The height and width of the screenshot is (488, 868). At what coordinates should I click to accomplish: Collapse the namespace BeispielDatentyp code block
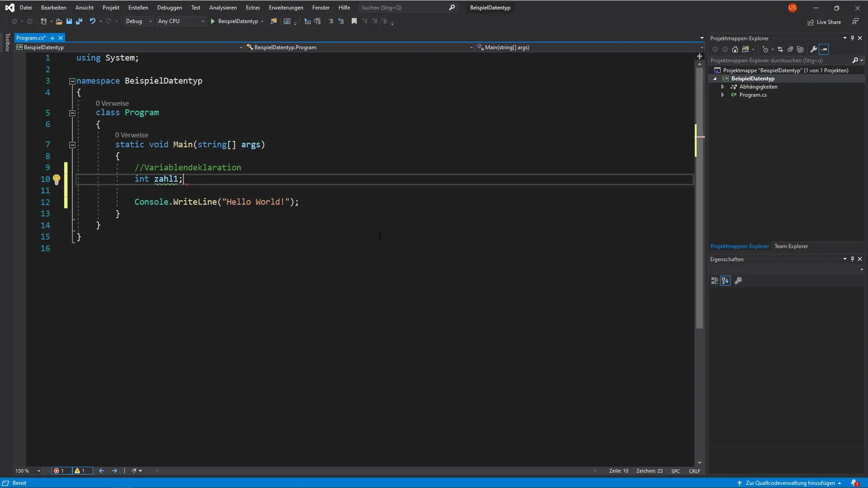(72, 81)
